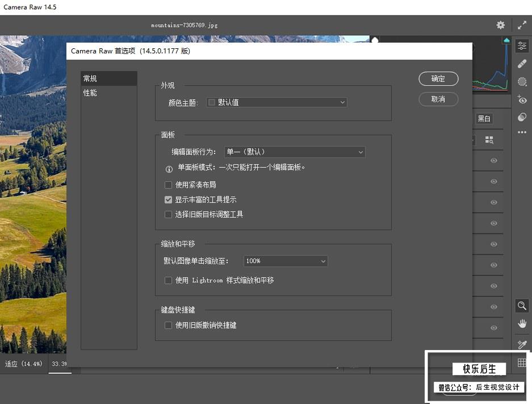The height and width of the screenshot is (404, 532).
Task: Toggle the white shadow clipping warning
Action: pos(375,40)
